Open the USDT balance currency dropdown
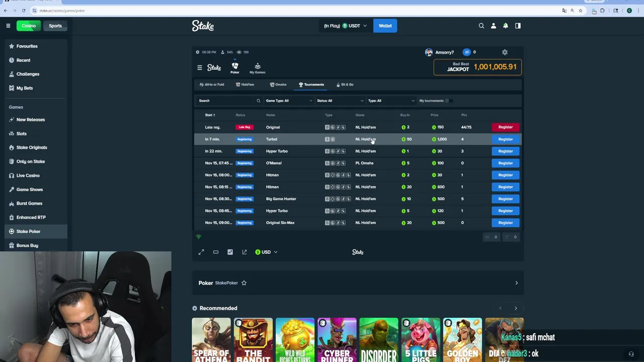 [345, 26]
